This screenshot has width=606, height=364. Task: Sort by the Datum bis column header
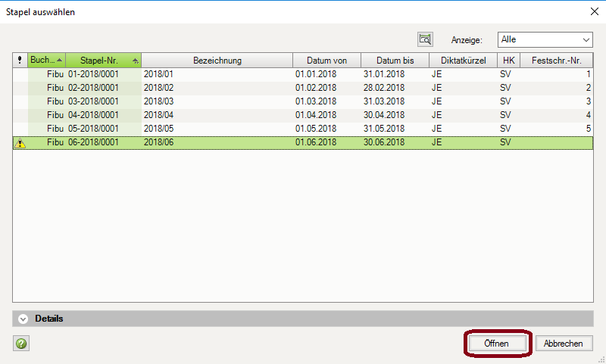tap(395, 61)
